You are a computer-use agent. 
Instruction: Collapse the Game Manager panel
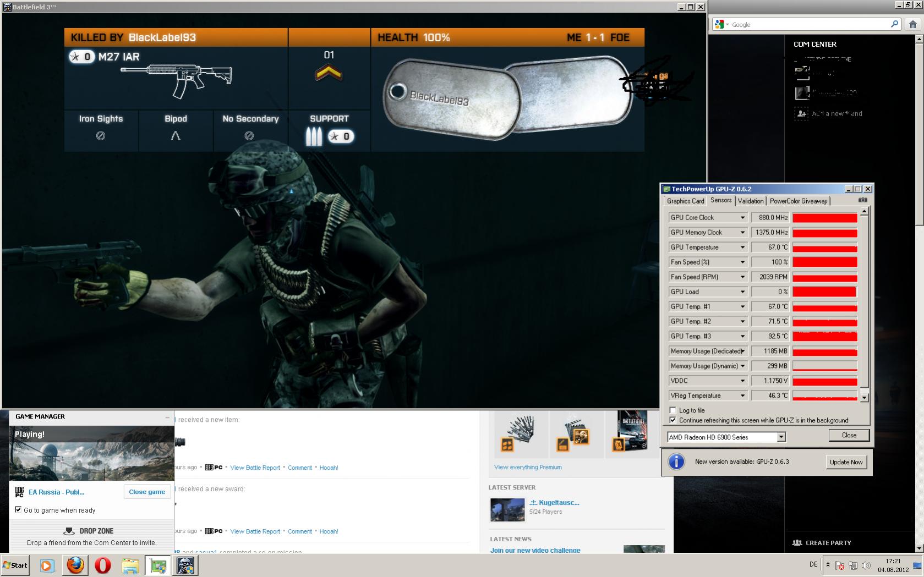(167, 417)
